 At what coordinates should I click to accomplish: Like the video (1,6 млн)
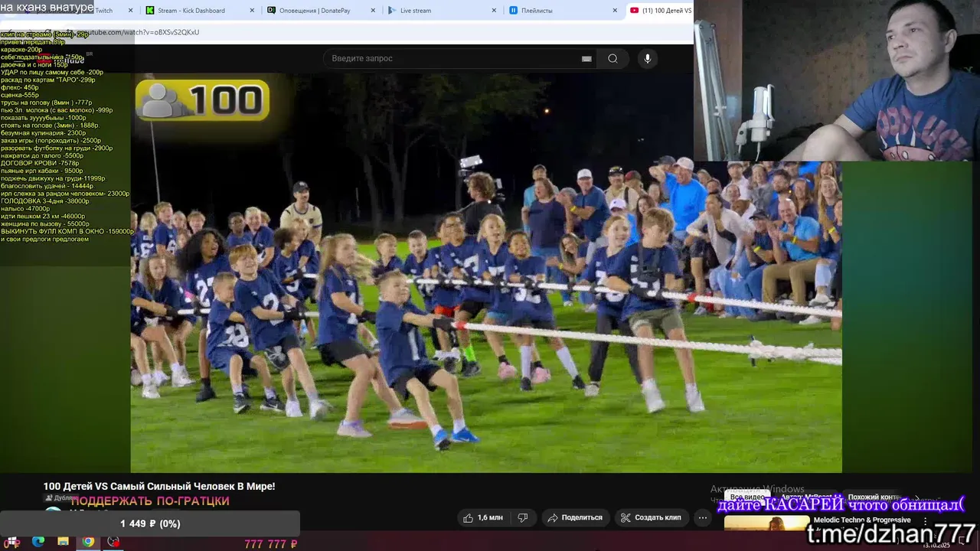pos(482,518)
